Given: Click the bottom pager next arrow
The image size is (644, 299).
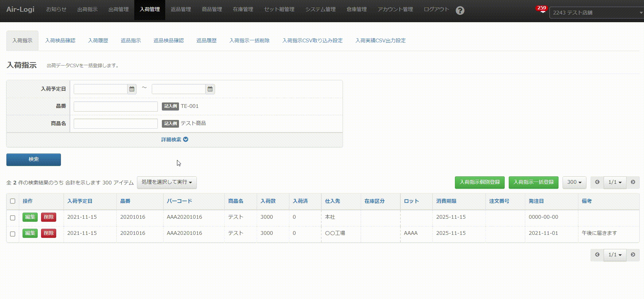Looking at the screenshot, I should click(633, 255).
